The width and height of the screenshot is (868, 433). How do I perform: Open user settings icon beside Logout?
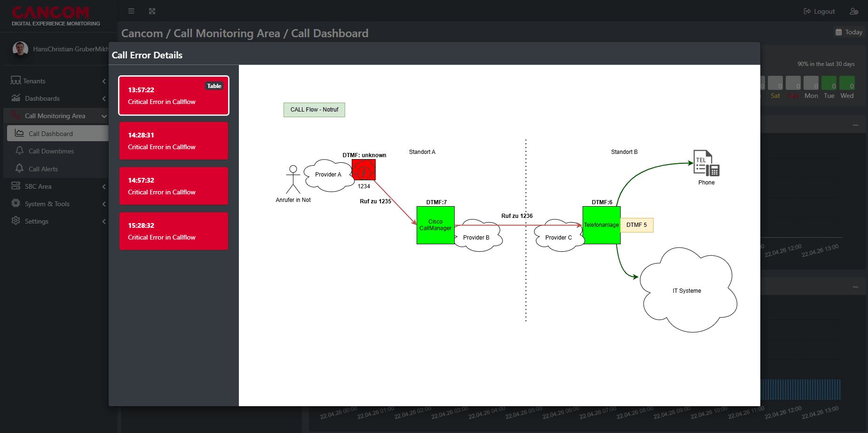(x=854, y=11)
